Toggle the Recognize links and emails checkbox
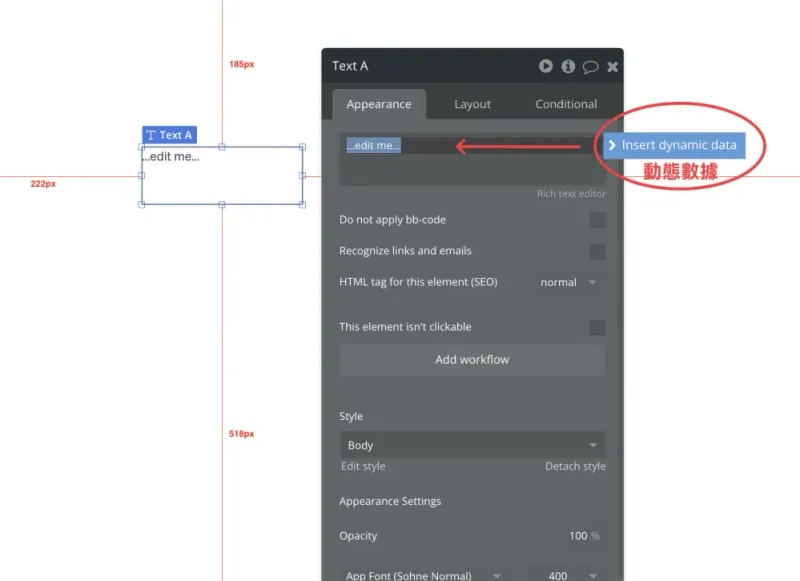This screenshot has width=800, height=581. 597,251
